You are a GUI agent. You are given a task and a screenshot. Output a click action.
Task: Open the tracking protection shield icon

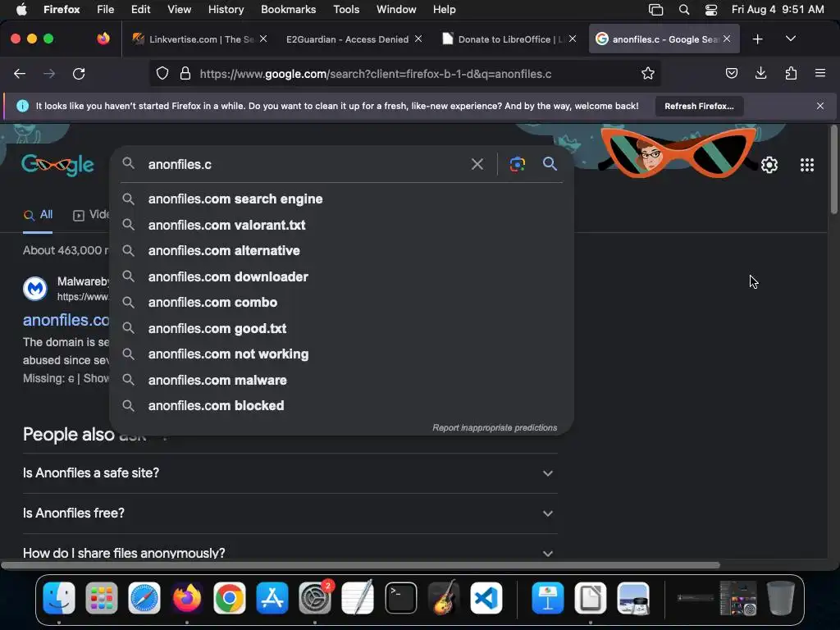click(x=162, y=73)
